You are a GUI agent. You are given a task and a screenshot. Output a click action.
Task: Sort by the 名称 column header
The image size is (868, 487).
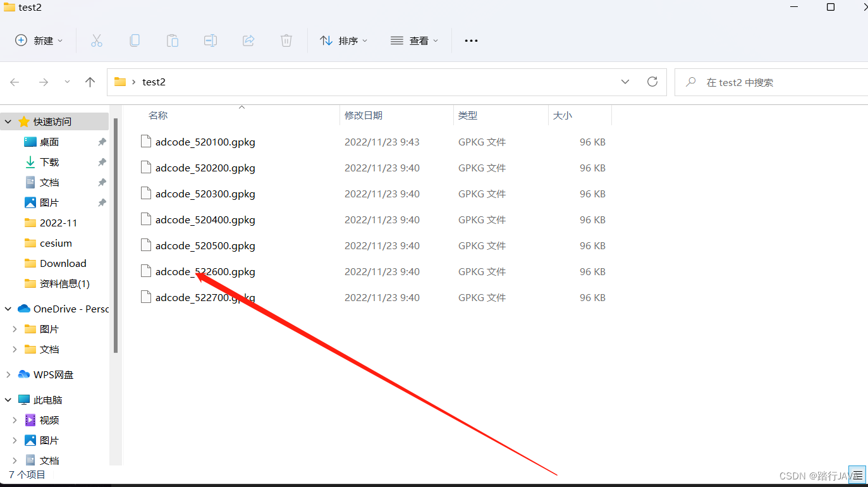158,116
